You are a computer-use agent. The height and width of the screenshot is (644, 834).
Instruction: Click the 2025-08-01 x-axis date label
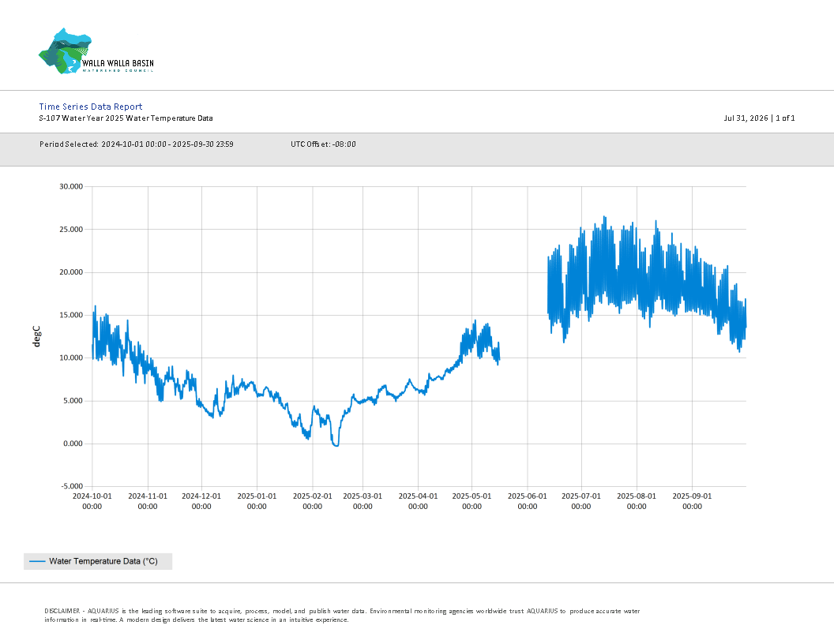tap(637, 501)
